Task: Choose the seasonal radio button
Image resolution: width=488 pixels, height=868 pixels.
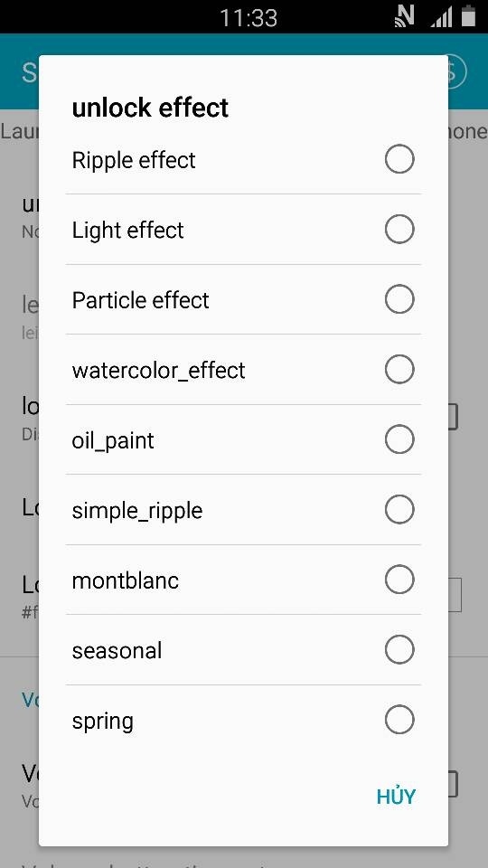Action: 399,649
